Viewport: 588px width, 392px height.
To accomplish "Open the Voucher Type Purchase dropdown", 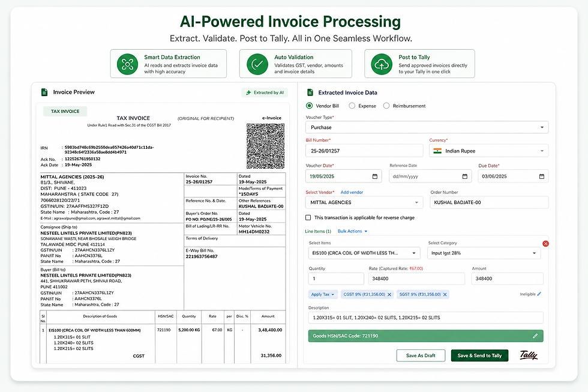I will [x=427, y=127].
